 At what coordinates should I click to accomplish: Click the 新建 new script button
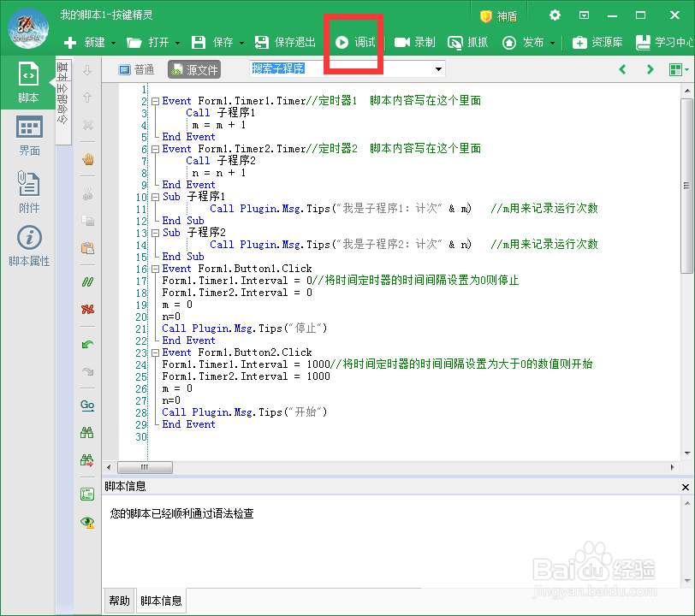point(84,43)
